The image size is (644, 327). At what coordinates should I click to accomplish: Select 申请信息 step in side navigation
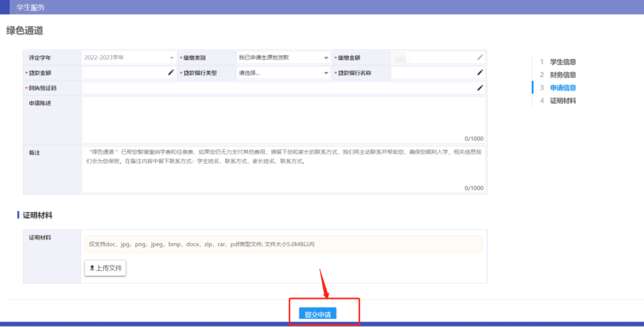pyautogui.click(x=562, y=88)
